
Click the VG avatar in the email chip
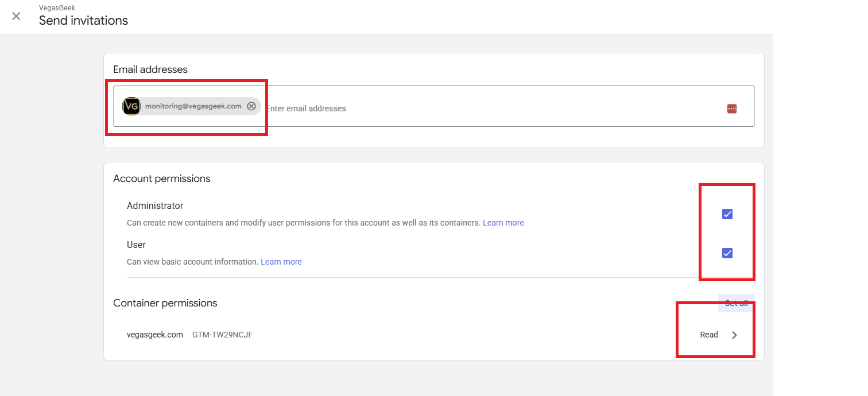tap(131, 106)
